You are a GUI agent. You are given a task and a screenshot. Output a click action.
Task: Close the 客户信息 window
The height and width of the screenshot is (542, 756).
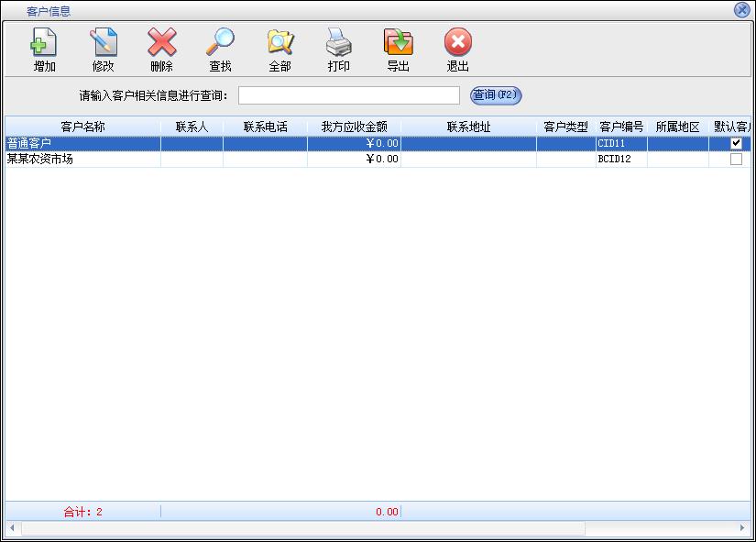[741, 10]
